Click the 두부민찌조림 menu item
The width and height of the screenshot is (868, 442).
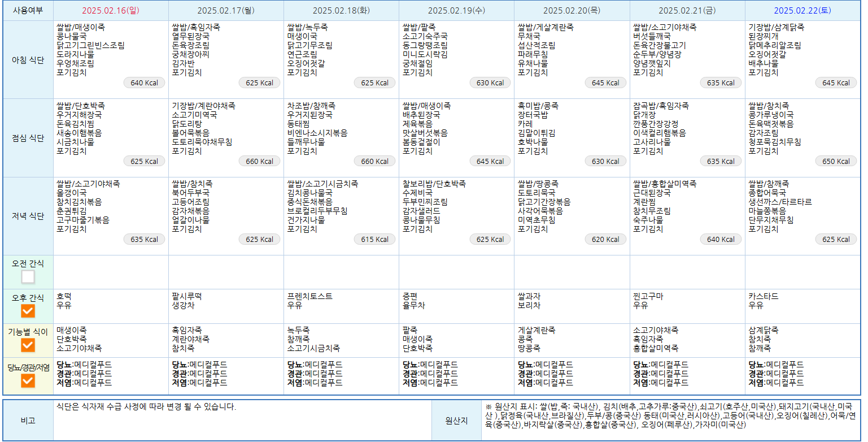(425, 202)
